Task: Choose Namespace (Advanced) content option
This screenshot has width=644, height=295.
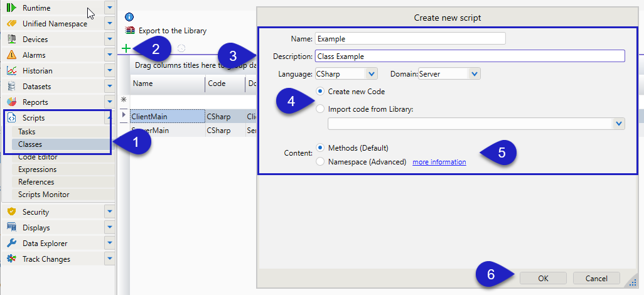Action: pos(321,162)
